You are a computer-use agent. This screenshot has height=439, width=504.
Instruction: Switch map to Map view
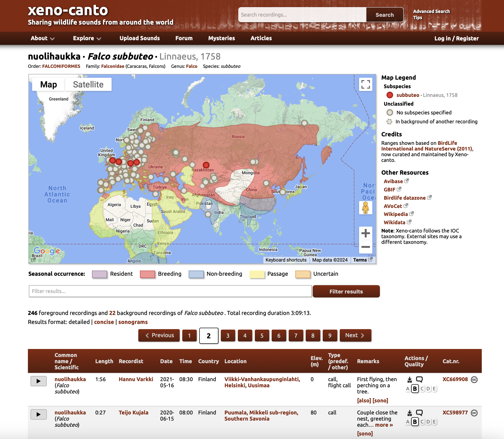coord(48,85)
